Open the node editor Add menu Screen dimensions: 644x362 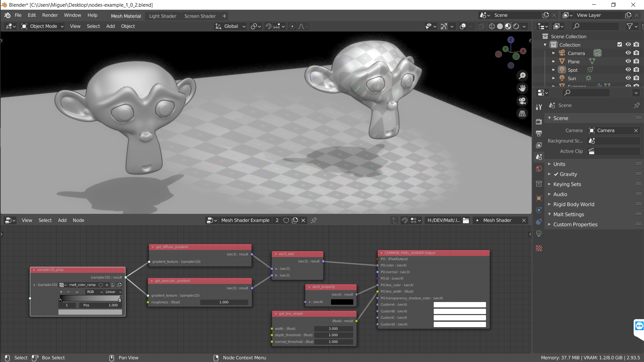click(62, 220)
